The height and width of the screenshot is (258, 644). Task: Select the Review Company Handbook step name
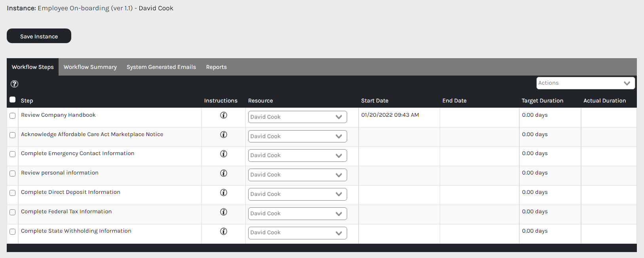[x=59, y=115]
